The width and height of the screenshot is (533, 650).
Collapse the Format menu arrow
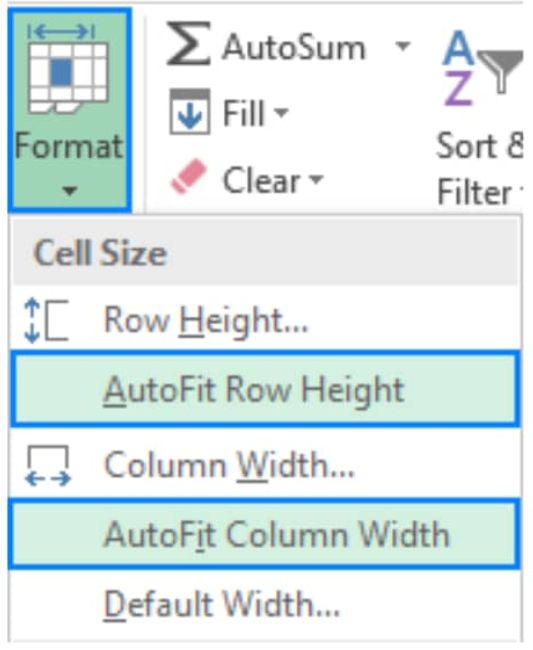(70, 191)
